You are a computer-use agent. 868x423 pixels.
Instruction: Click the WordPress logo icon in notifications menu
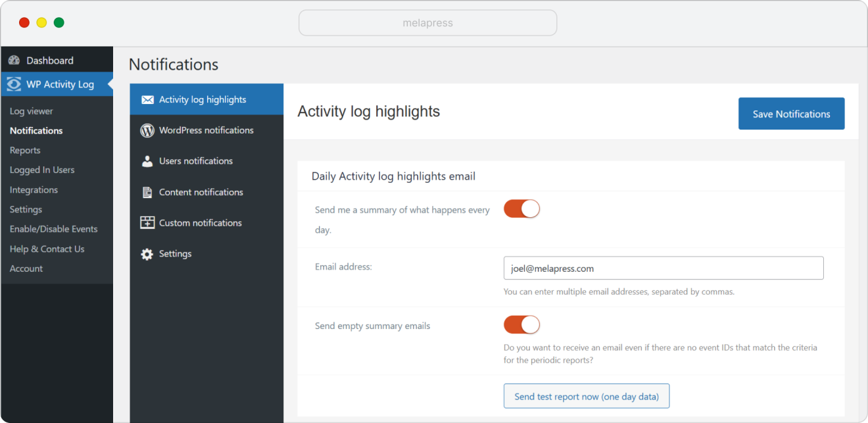[x=147, y=130]
